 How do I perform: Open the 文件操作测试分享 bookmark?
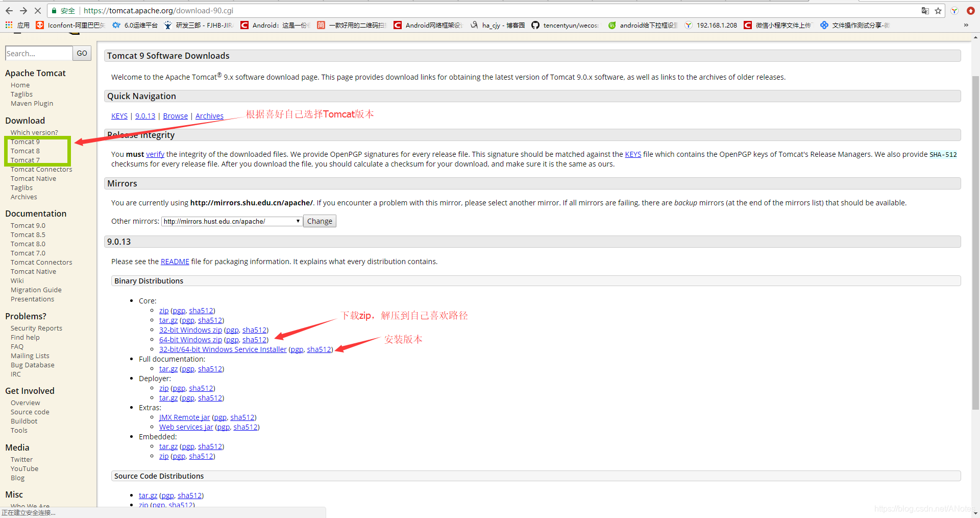tap(855, 25)
